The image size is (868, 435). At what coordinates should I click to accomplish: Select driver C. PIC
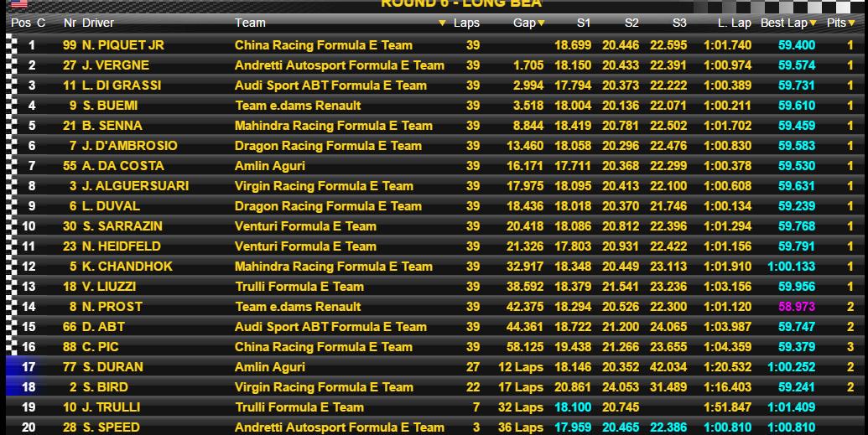(100, 347)
